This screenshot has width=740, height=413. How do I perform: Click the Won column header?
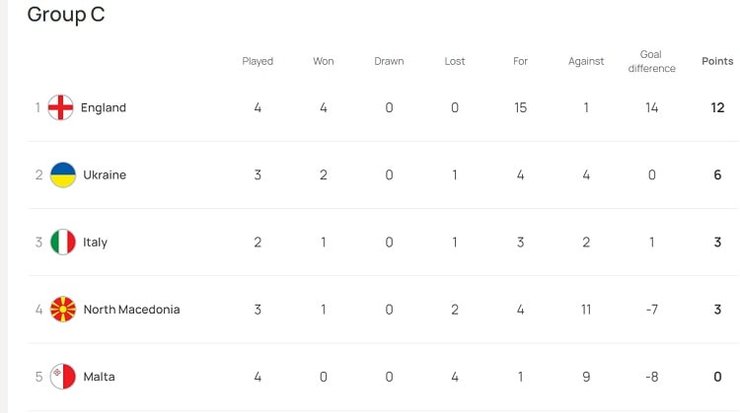point(323,61)
